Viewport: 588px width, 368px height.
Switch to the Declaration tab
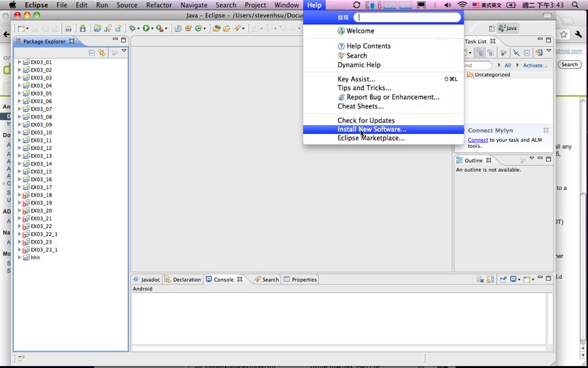click(x=183, y=280)
